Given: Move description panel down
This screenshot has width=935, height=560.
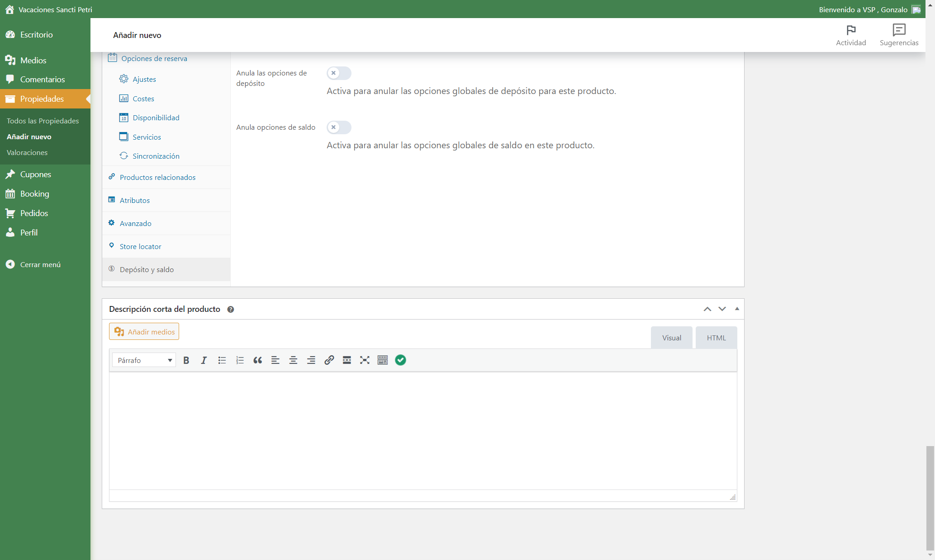Looking at the screenshot, I should 722,309.
